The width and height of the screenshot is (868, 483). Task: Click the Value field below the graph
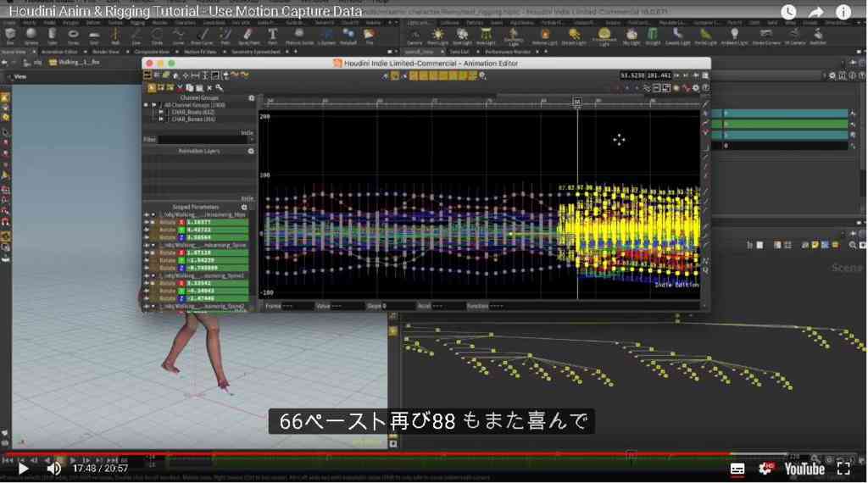347,305
